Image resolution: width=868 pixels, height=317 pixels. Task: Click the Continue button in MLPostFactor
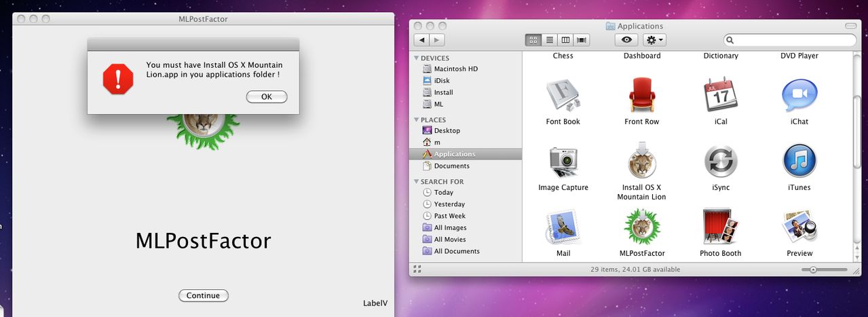click(204, 295)
